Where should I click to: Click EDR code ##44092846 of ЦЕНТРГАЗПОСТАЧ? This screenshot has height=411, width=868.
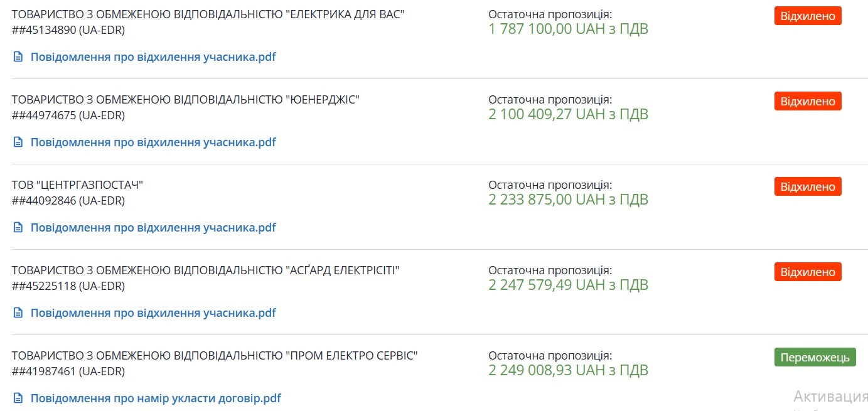[x=68, y=201]
